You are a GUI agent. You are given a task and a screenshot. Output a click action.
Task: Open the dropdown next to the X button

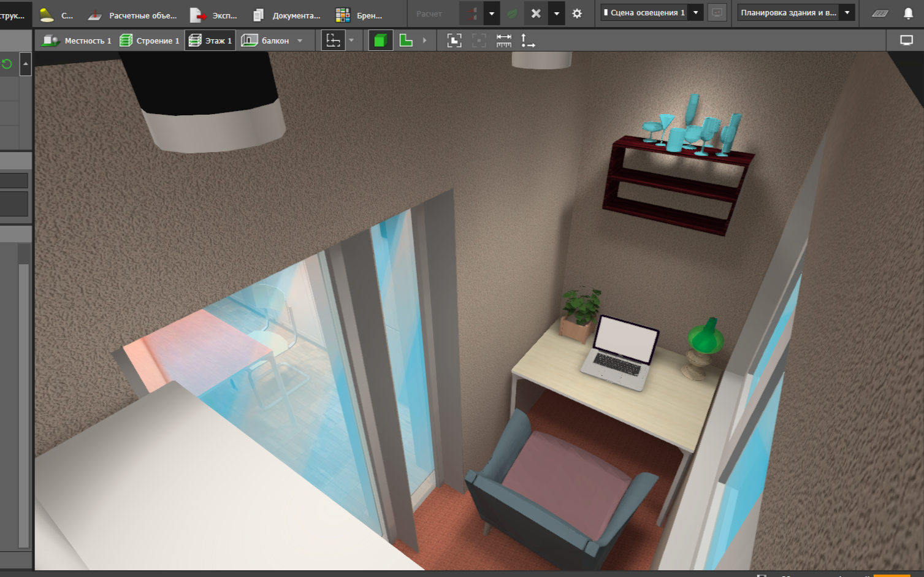[x=557, y=13]
